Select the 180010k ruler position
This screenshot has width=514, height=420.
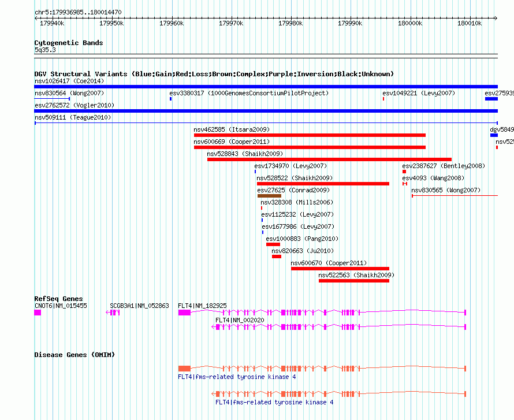(470, 23)
